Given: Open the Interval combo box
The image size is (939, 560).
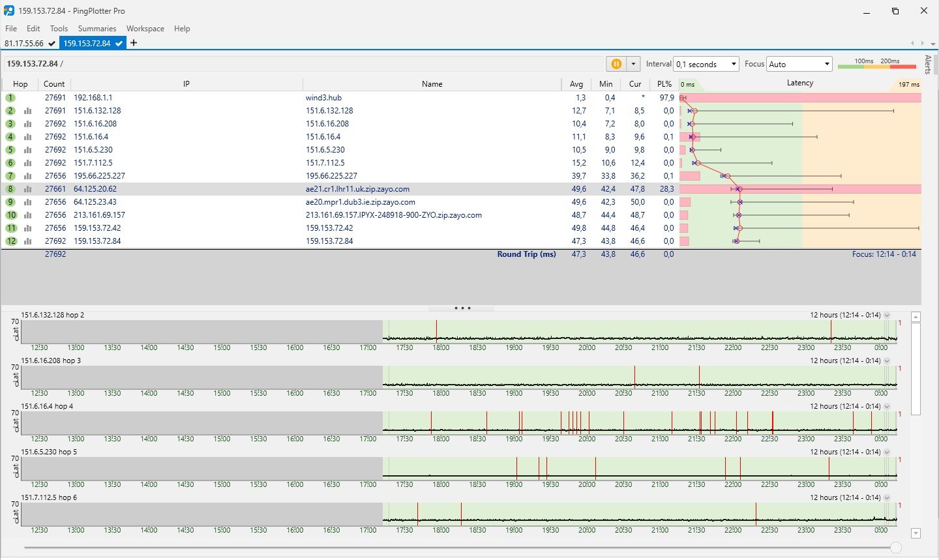Looking at the screenshot, I should click(x=706, y=64).
